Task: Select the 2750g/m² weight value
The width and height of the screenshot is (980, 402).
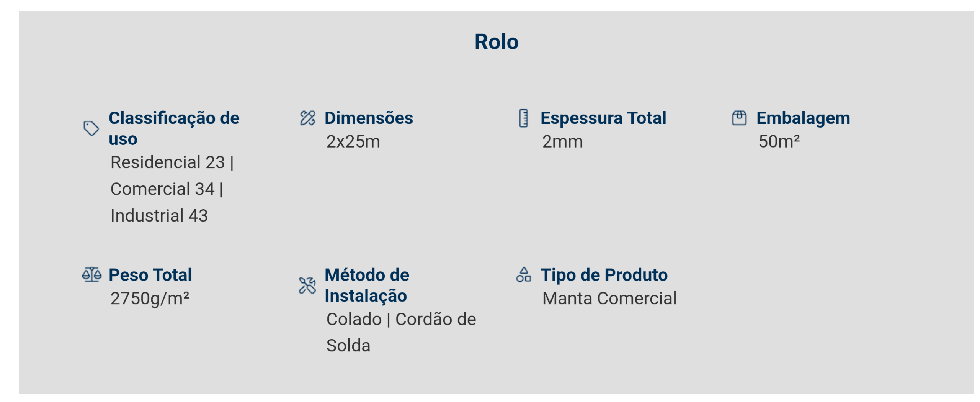Action: click(x=150, y=299)
